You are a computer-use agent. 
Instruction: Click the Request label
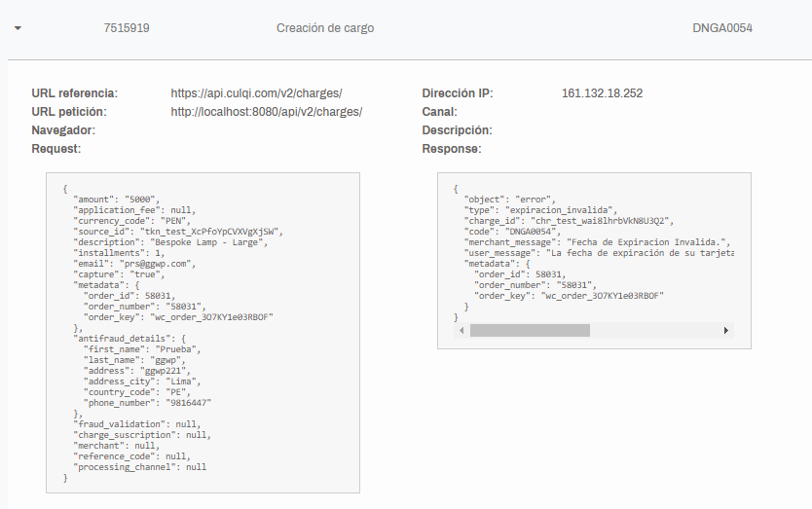coord(55,149)
